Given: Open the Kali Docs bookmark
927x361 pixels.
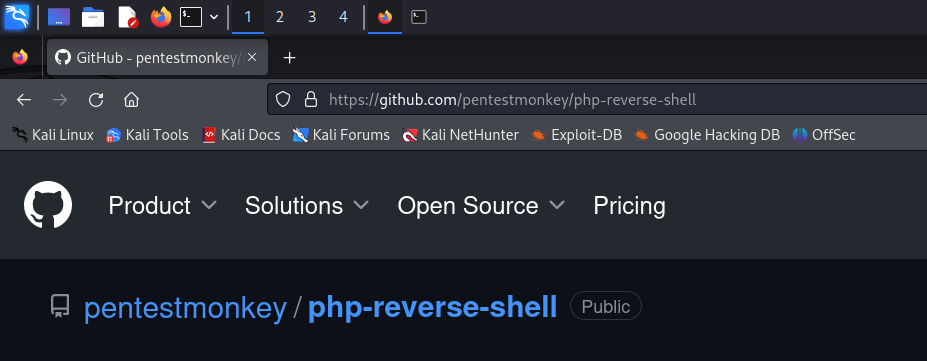Looking at the screenshot, I should click(x=241, y=135).
